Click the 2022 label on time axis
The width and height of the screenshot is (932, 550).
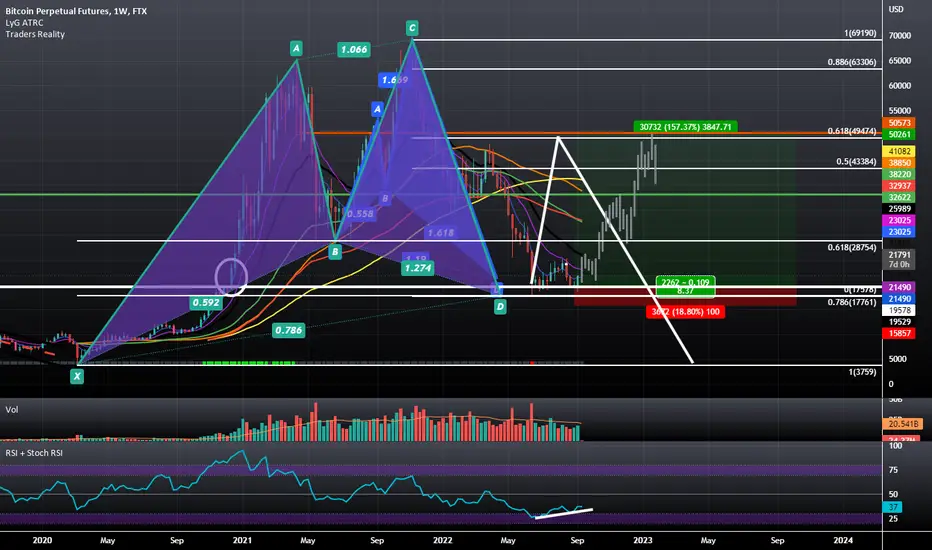442,540
